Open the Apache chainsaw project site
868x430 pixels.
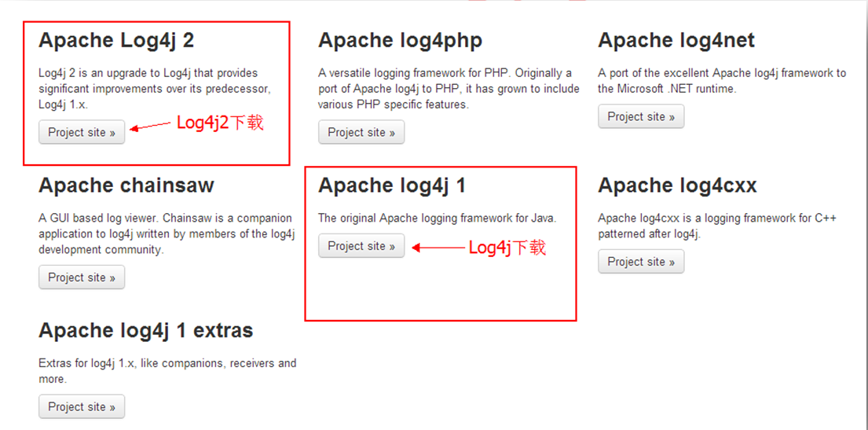(82, 277)
